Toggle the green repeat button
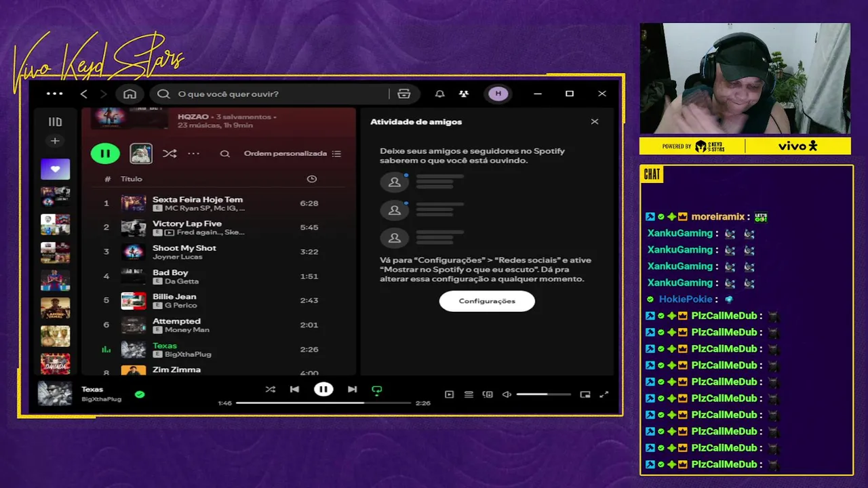The height and width of the screenshot is (488, 868). coord(377,390)
